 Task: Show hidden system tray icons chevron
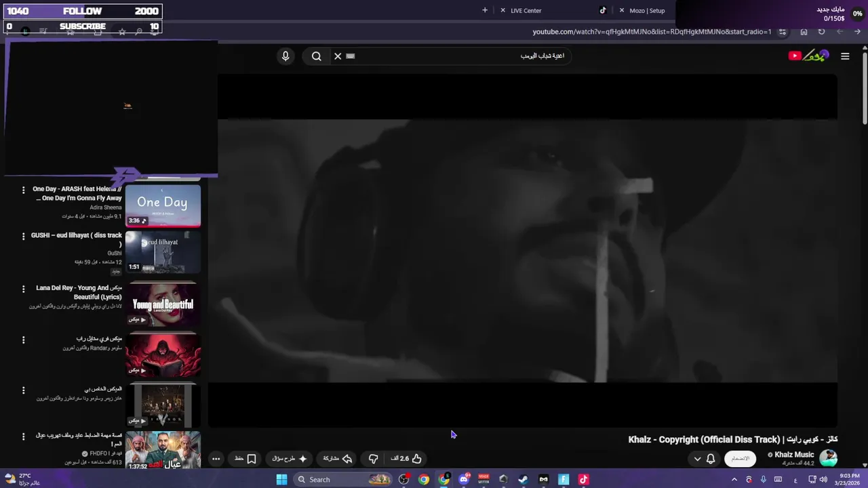(x=734, y=479)
